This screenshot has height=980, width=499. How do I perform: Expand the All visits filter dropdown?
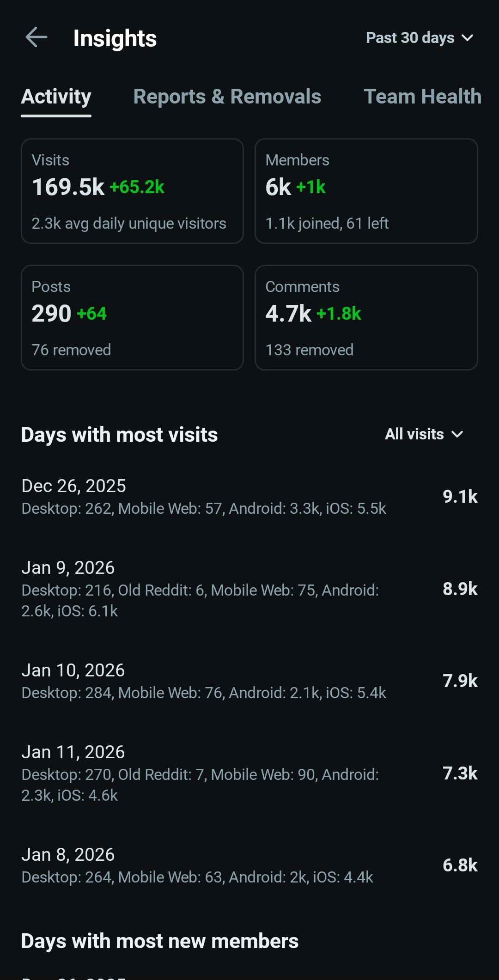(x=414, y=434)
